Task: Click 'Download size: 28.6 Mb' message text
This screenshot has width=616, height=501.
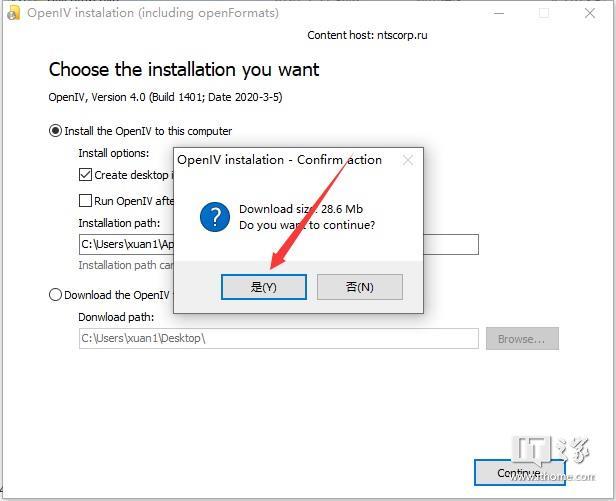Action: click(x=301, y=209)
